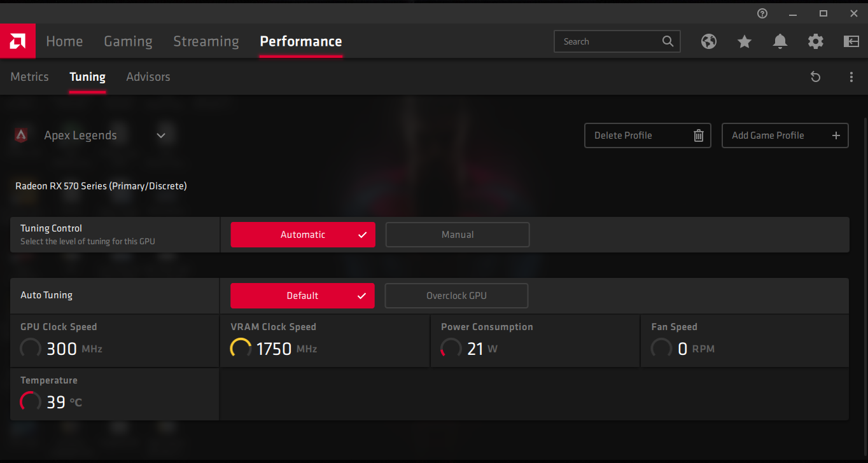The width and height of the screenshot is (868, 463).
Task: Click the Fan Speed gauge
Action: [661, 348]
